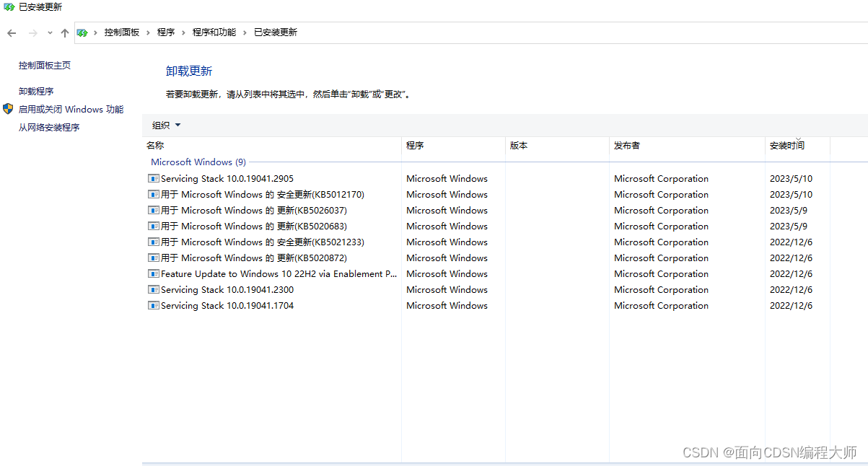
Task: Select Servicing Stack 10.0.19041.2905 update name
Action: 227,178
